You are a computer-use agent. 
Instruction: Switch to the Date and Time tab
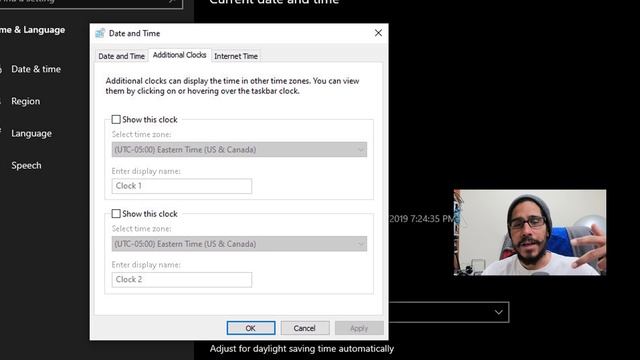[122, 56]
